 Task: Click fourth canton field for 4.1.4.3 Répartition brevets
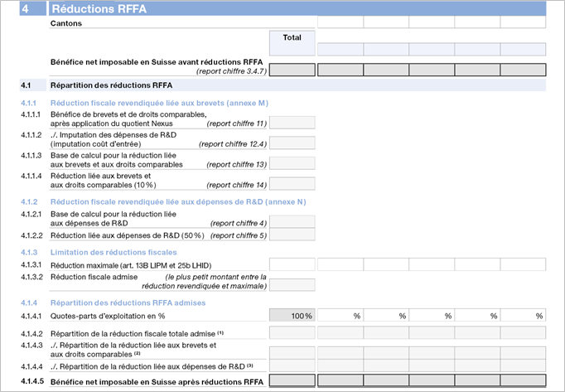(477, 353)
